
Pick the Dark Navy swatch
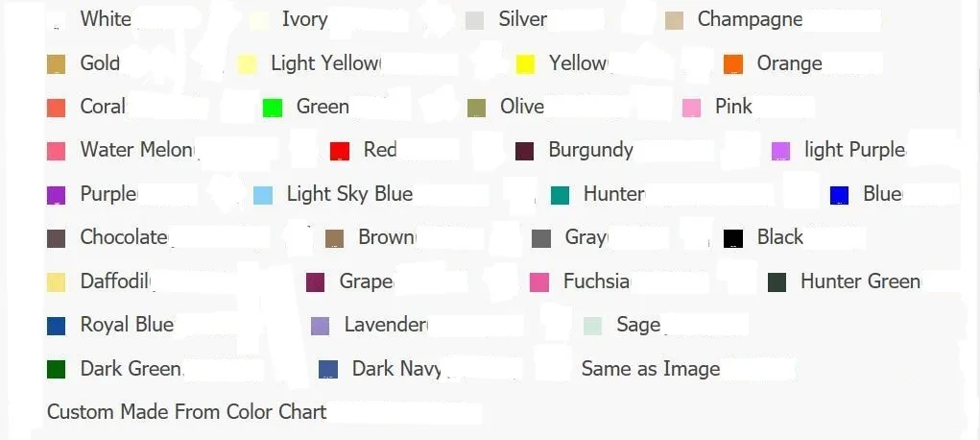[x=328, y=369]
